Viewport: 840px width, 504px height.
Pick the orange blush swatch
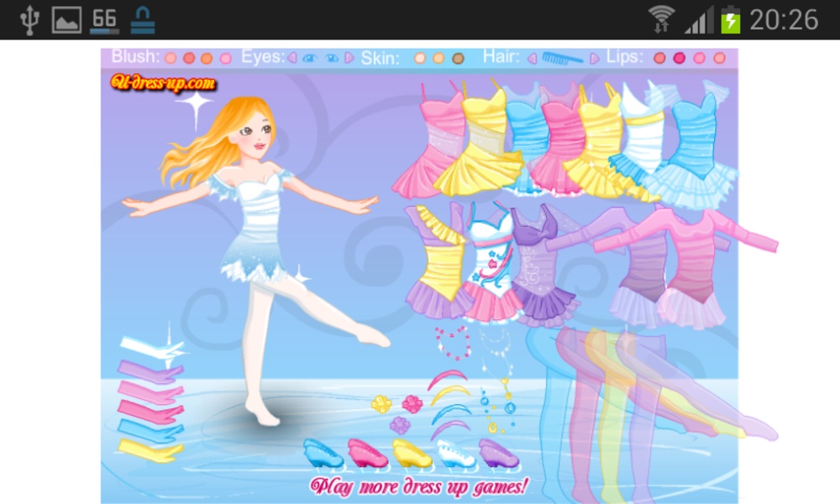(207, 59)
